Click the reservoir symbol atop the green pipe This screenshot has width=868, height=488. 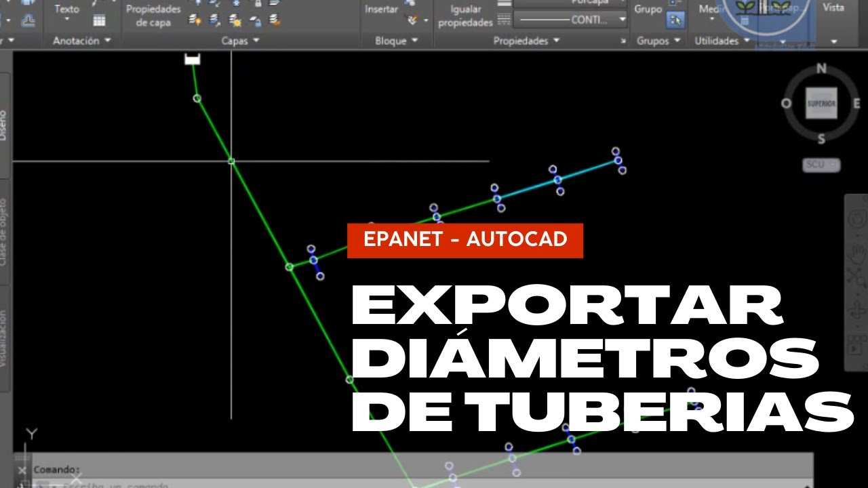pyautogui.click(x=193, y=59)
